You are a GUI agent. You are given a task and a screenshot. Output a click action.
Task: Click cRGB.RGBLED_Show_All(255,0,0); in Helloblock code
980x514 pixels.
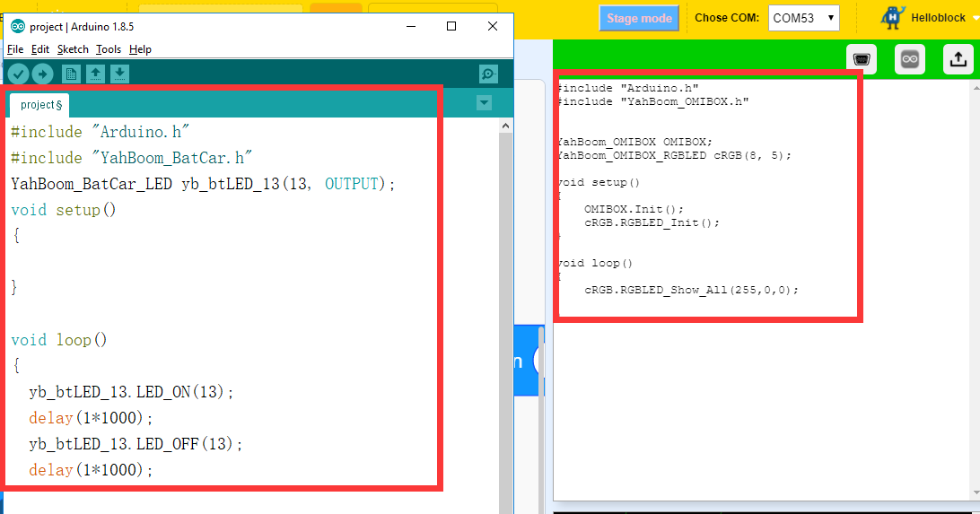[691, 290]
